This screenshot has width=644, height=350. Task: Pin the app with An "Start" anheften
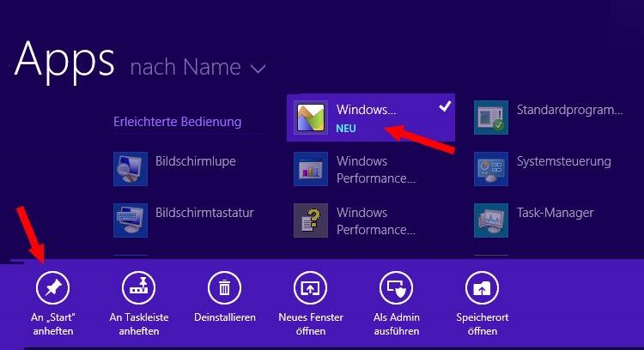click(x=52, y=288)
